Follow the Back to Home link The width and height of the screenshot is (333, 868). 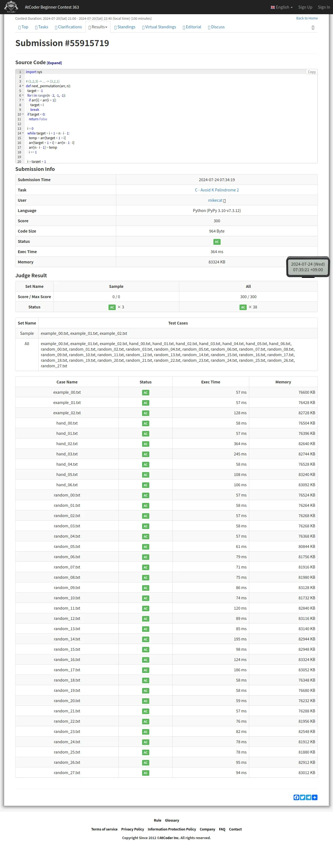[x=307, y=18]
